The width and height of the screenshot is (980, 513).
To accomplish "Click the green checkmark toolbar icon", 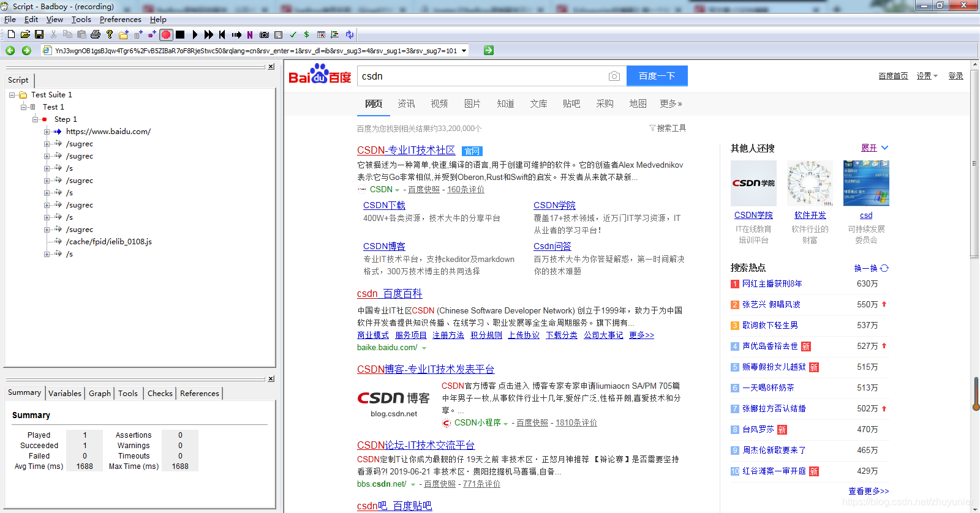I will pos(293,35).
